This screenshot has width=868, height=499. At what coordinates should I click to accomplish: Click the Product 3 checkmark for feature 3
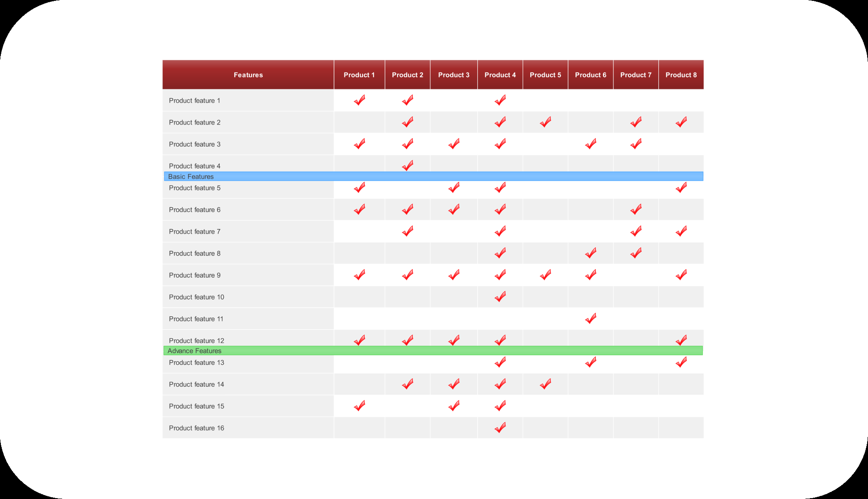[x=454, y=144]
